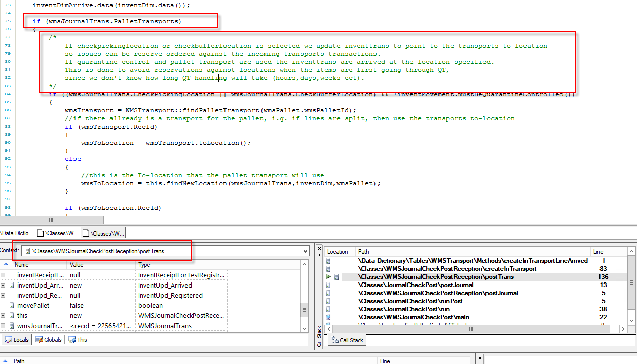Open the Context dropdown list
The width and height of the screenshot is (637, 364).
(x=305, y=251)
